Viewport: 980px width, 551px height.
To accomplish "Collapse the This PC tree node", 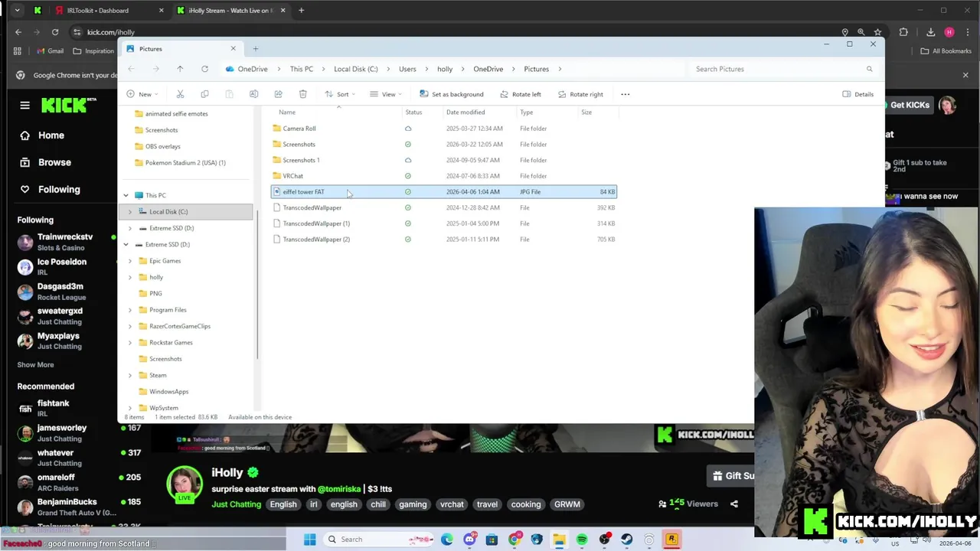I will pos(126,195).
